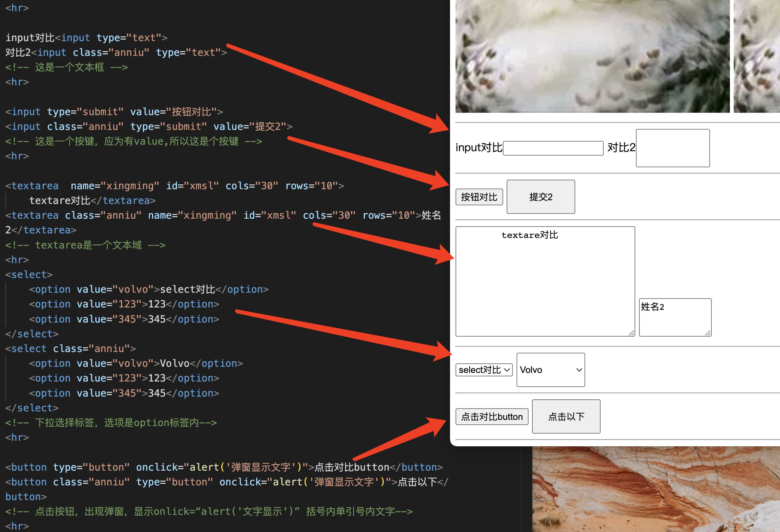780x532 pixels.
Task: Click the code line starting "对比2<input class"
Action: [x=116, y=52]
